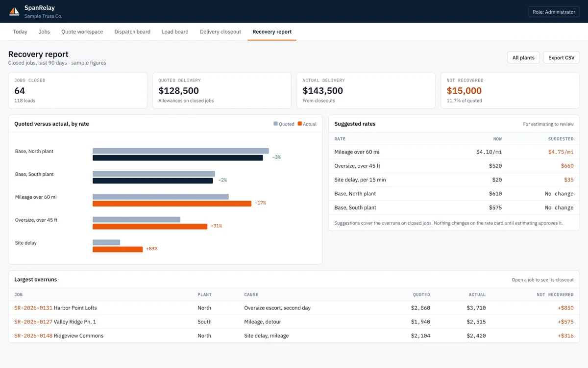The width and height of the screenshot is (588, 368).
Task: Open job link SR-2026-0131
Action: pyautogui.click(x=33, y=308)
